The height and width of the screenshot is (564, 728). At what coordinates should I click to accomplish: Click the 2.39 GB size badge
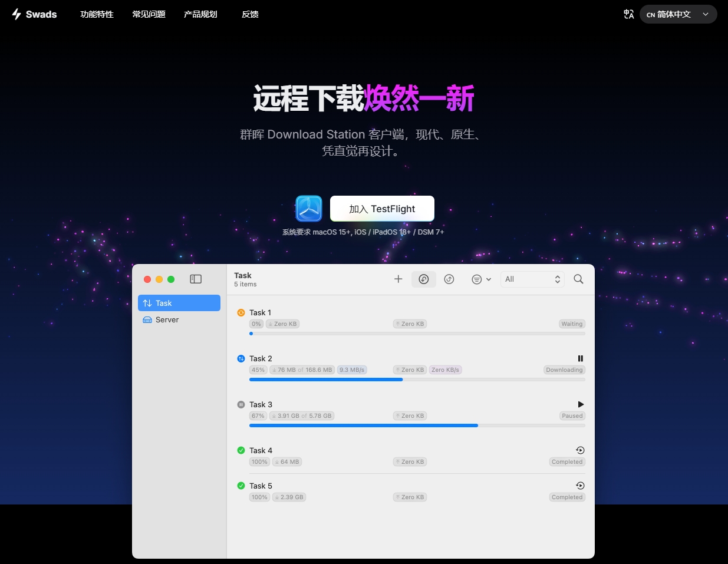click(x=289, y=497)
